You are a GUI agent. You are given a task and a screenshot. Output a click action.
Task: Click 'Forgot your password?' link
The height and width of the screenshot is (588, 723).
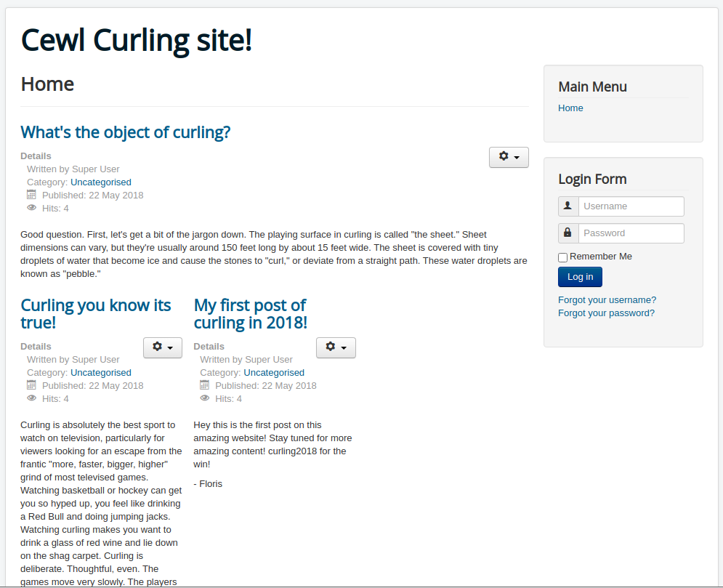click(x=606, y=313)
